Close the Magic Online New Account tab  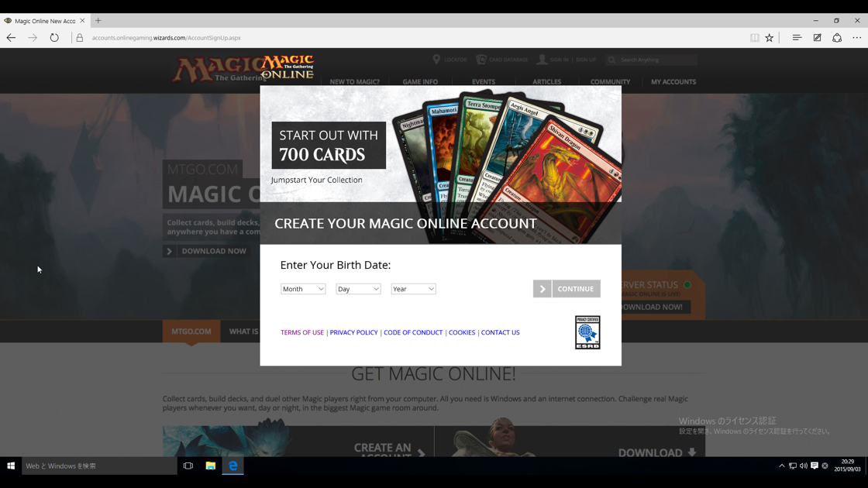coord(82,20)
